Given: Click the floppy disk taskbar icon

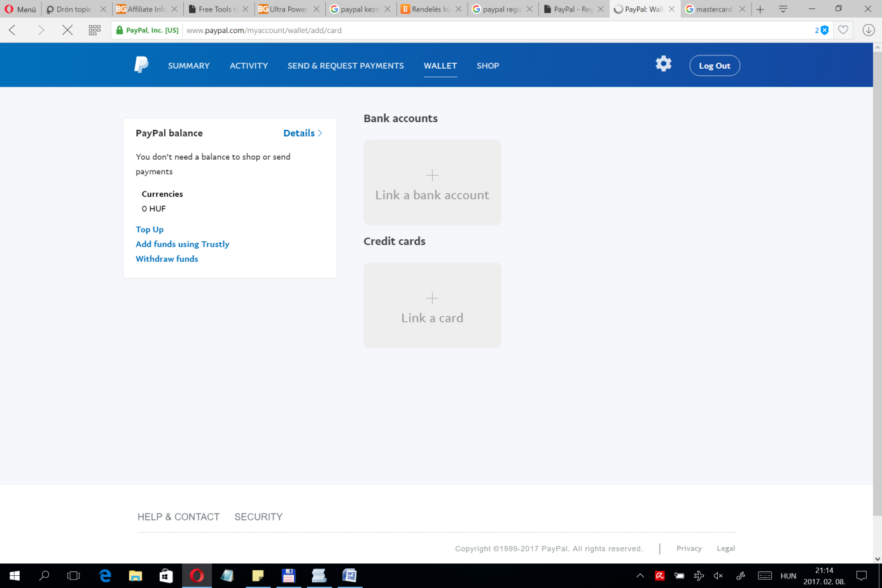Looking at the screenshot, I should [x=288, y=575].
